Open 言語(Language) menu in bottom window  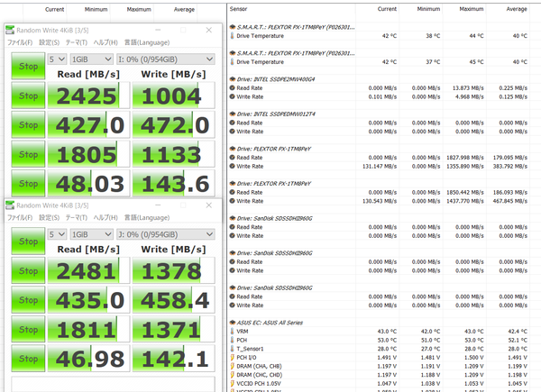[x=147, y=217]
